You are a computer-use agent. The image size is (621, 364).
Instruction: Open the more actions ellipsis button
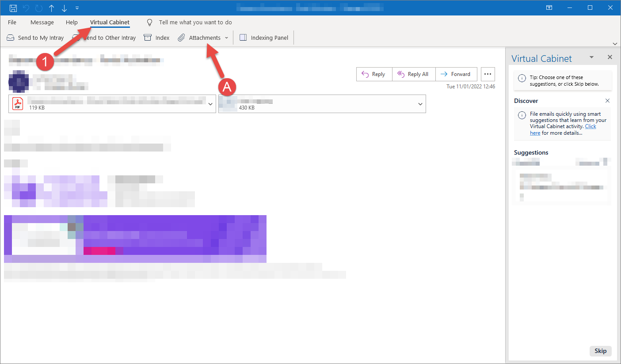[488, 74]
